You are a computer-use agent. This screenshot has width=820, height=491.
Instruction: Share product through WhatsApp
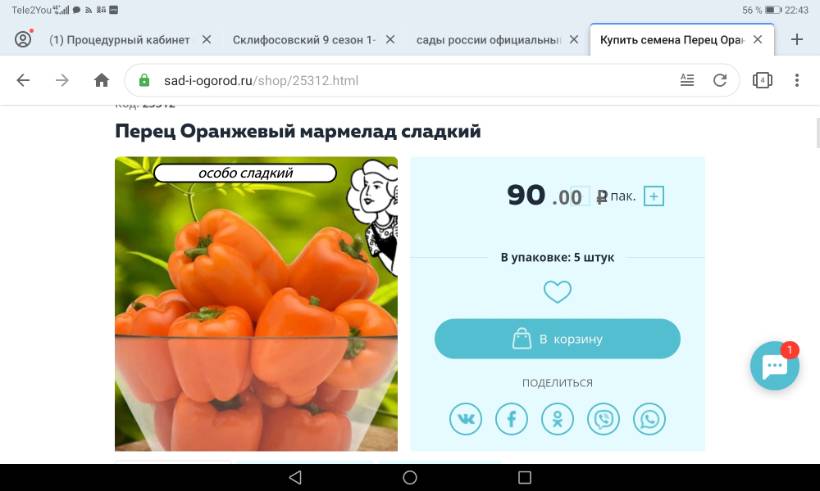point(649,419)
